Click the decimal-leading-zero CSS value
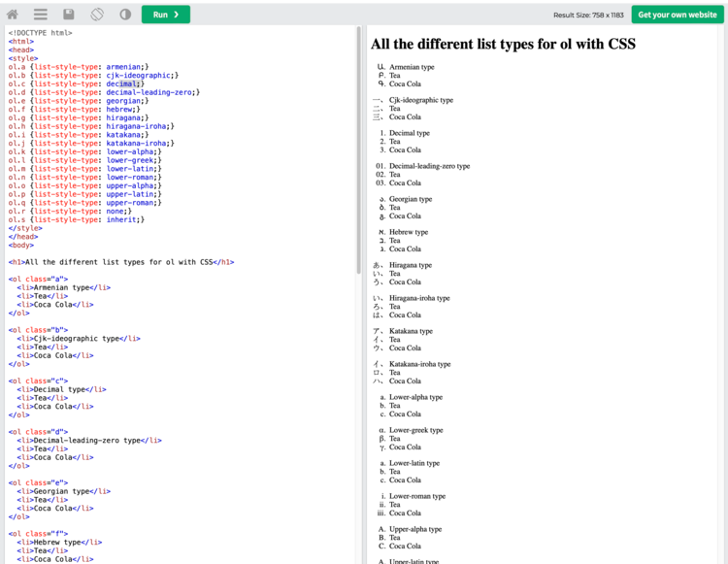 149,92
